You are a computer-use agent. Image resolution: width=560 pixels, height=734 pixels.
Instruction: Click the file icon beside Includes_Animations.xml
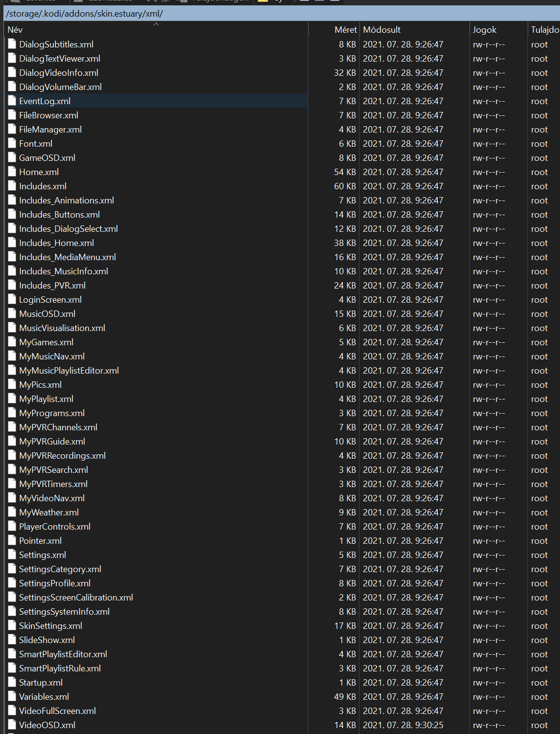click(12, 200)
